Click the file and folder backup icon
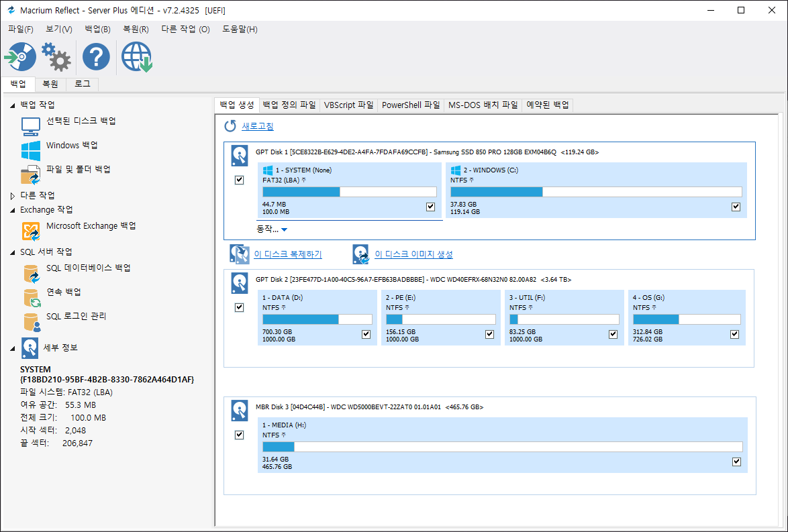 pyautogui.click(x=31, y=175)
